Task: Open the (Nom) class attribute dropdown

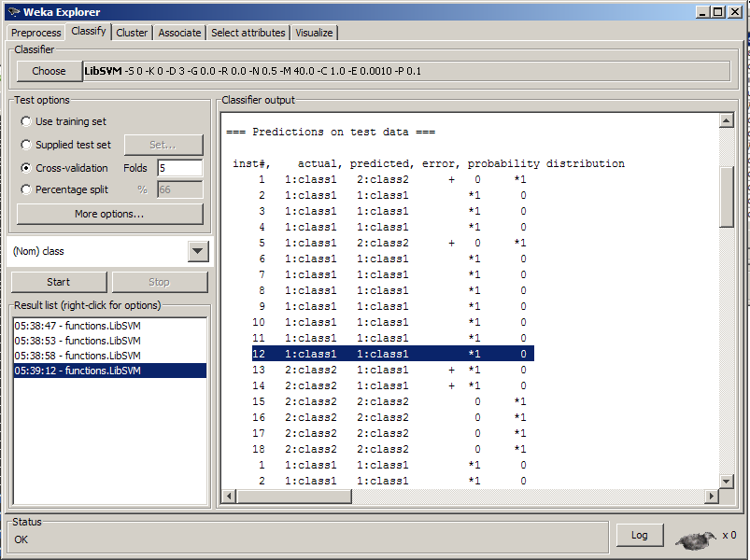Action: (198, 251)
